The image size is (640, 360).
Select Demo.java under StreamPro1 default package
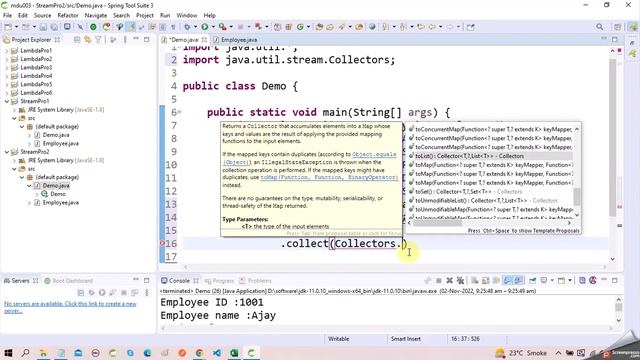click(x=56, y=135)
